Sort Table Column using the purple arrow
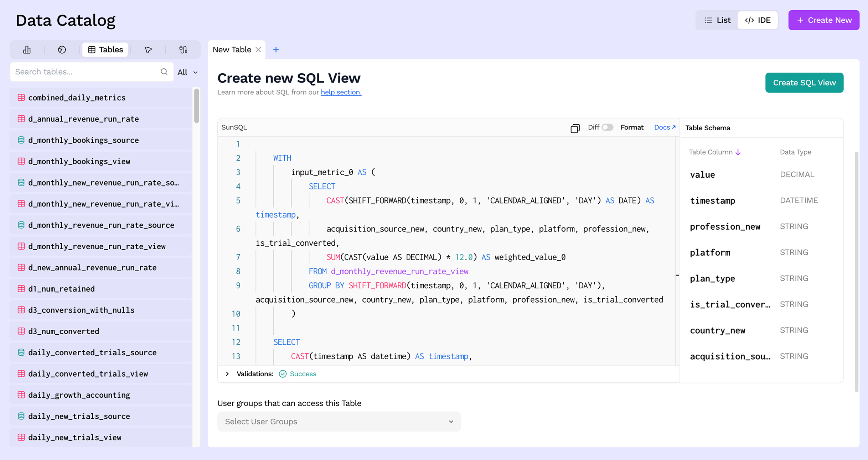 pos(738,152)
